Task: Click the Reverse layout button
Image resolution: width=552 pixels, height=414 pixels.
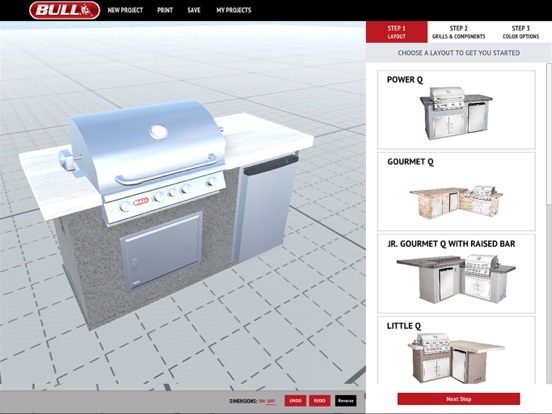Action: click(346, 401)
